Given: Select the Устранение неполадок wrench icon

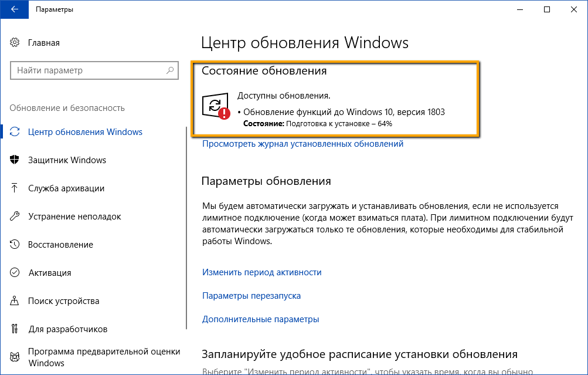Looking at the screenshot, I should [x=15, y=217].
